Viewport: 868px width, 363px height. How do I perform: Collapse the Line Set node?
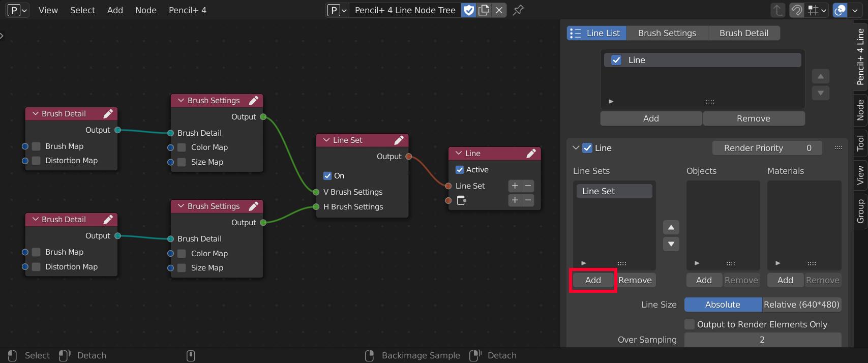click(x=326, y=140)
